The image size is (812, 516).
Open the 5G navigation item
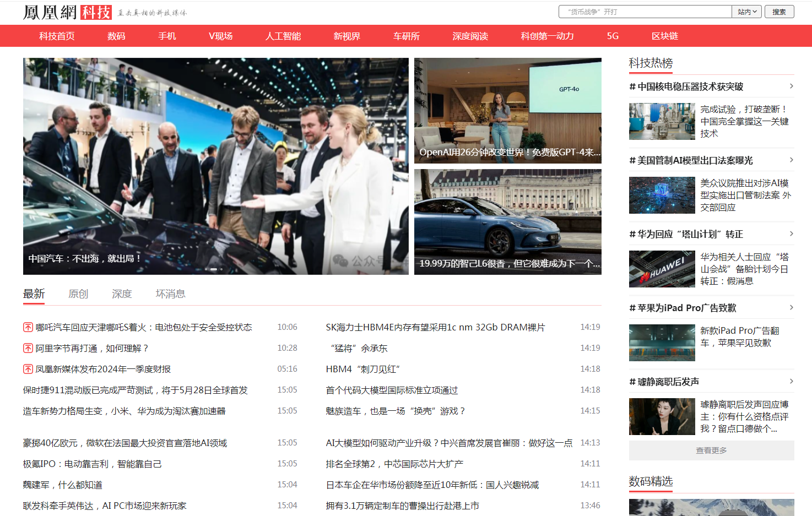pyautogui.click(x=613, y=36)
